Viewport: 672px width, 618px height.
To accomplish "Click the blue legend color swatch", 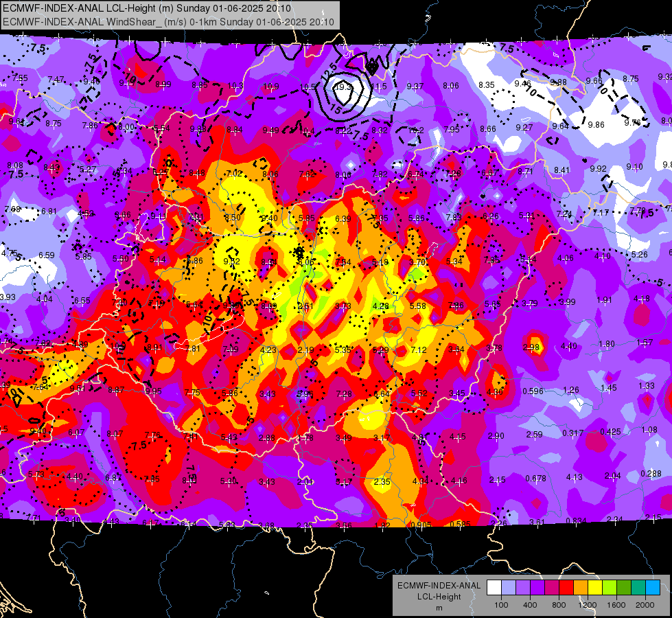I will [653, 588].
